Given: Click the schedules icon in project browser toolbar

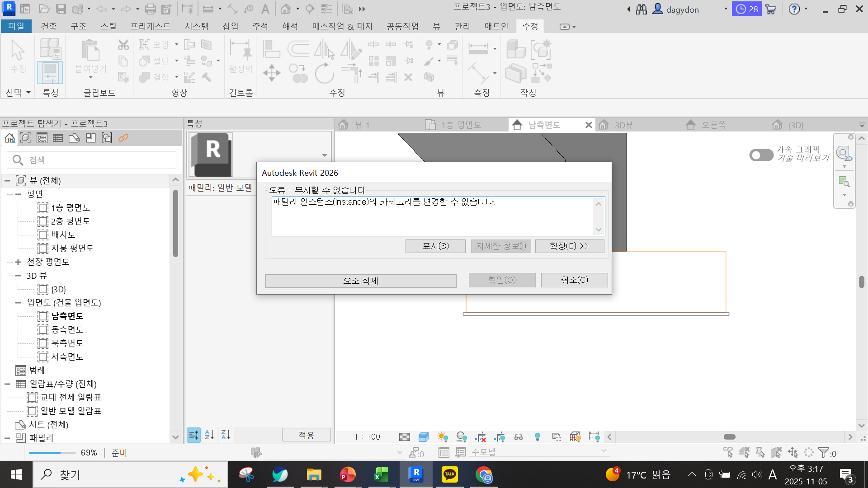Looking at the screenshot, I should click(58, 138).
